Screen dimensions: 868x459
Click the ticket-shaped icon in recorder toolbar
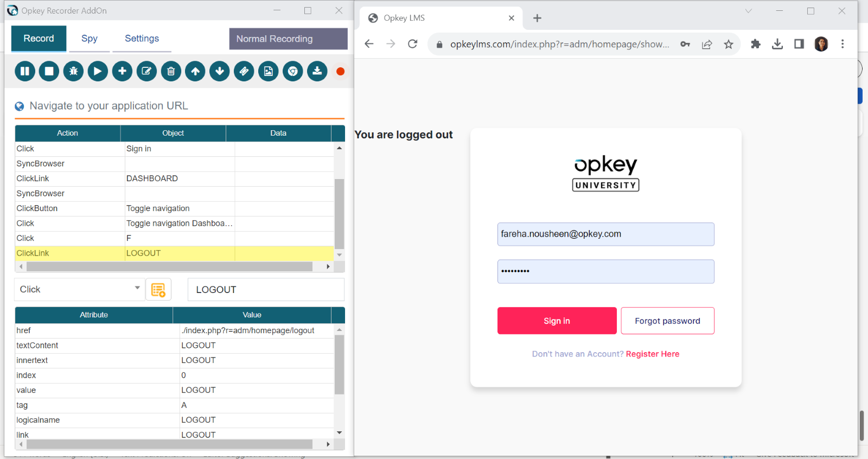point(244,71)
